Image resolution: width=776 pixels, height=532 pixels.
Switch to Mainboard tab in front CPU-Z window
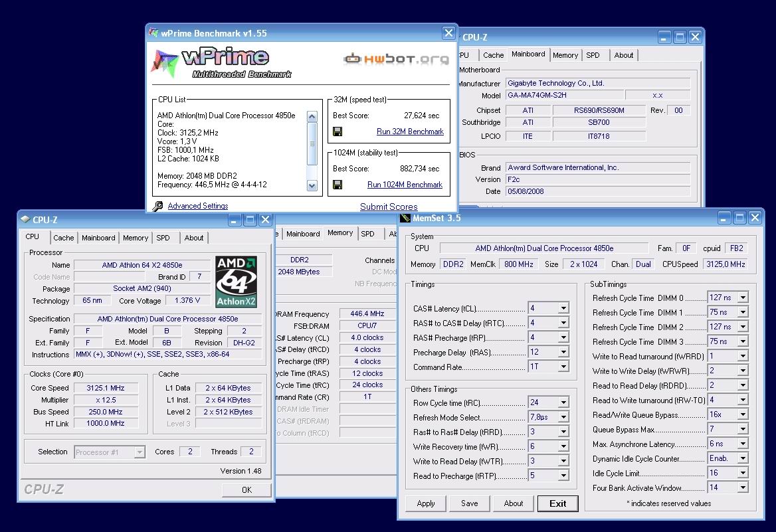tap(98, 238)
